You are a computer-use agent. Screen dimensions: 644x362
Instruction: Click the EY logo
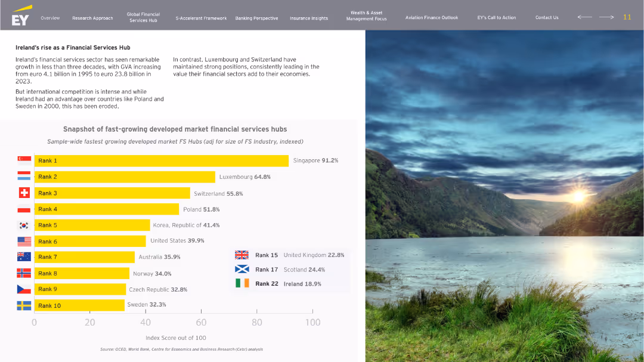(x=22, y=16)
